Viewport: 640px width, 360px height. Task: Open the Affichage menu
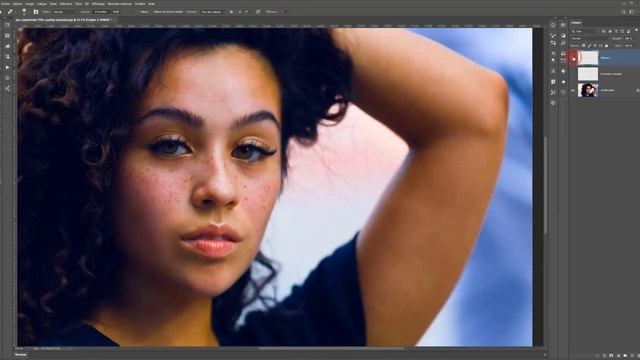point(98,4)
